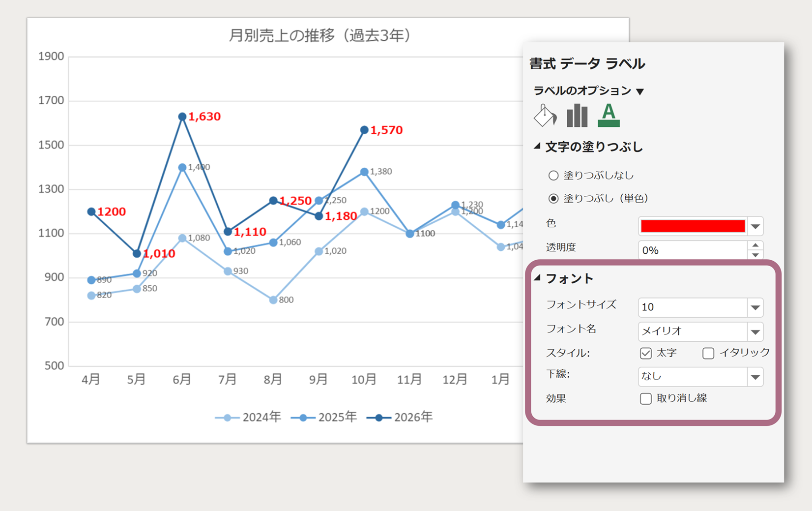Screen dimensions: 812x511
Task: Collapse the 文字の塗りつぶし section
Action: (537, 146)
